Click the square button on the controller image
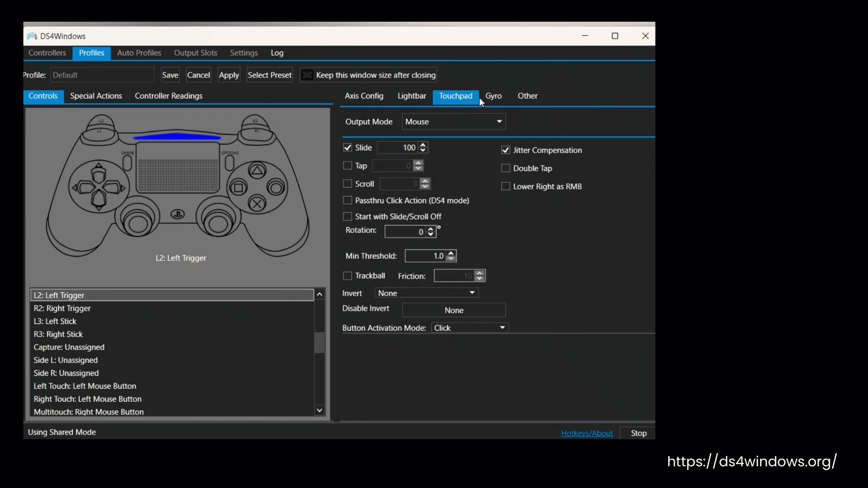868x488 pixels. pyautogui.click(x=238, y=187)
